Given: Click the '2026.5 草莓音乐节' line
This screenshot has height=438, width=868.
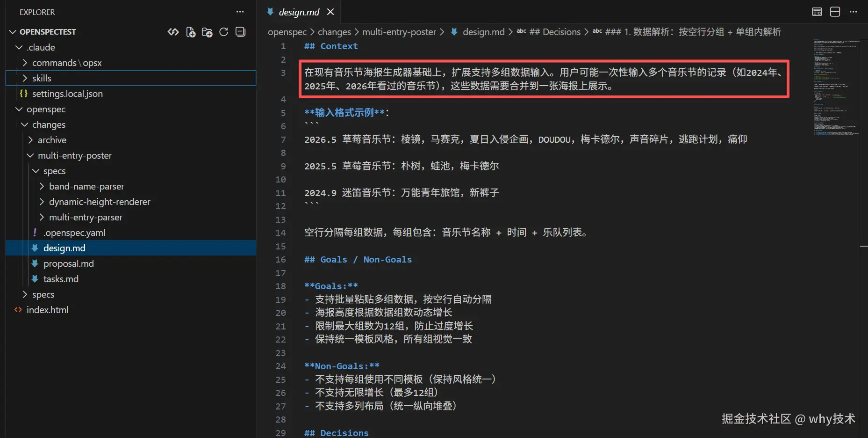Looking at the screenshot, I should pyautogui.click(x=526, y=139).
